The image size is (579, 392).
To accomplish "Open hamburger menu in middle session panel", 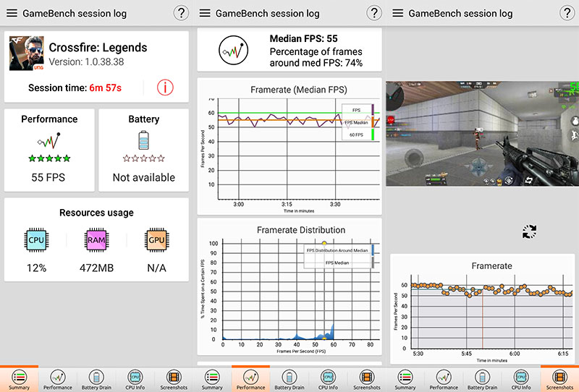I will pyautogui.click(x=205, y=13).
